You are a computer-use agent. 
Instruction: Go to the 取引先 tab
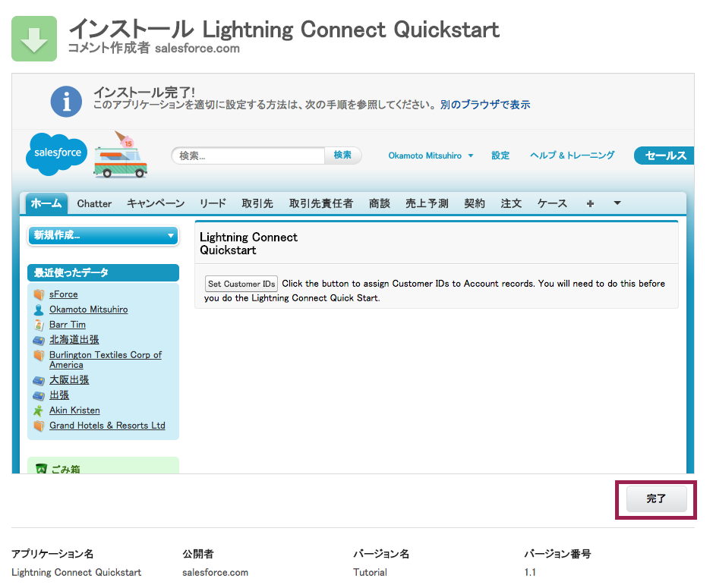257,203
